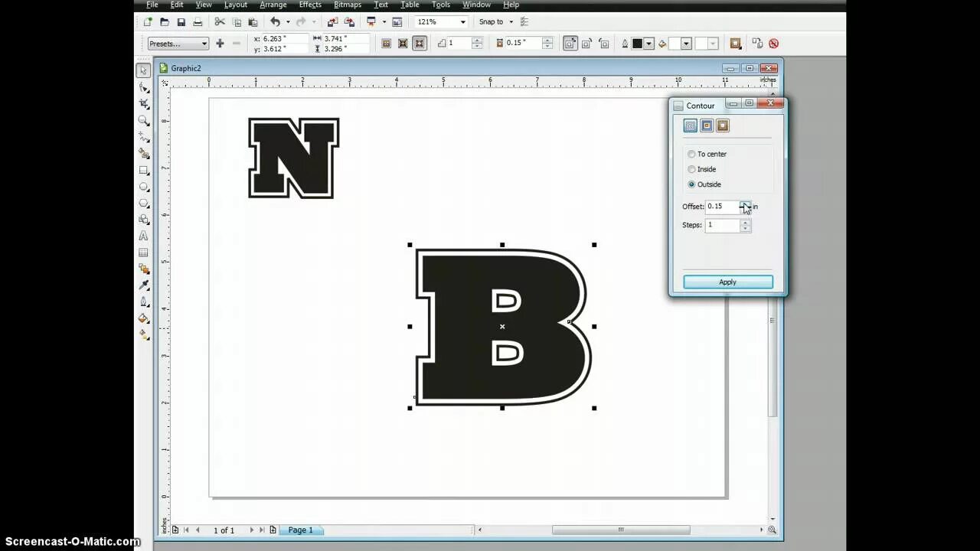The image size is (980, 551).
Task: Toggle Linear contour colors button
Action: 570,44
